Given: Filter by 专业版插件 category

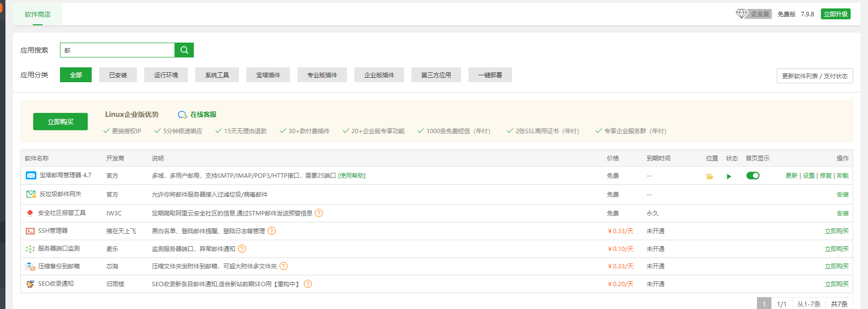Looking at the screenshot, I should coord(322,75).
